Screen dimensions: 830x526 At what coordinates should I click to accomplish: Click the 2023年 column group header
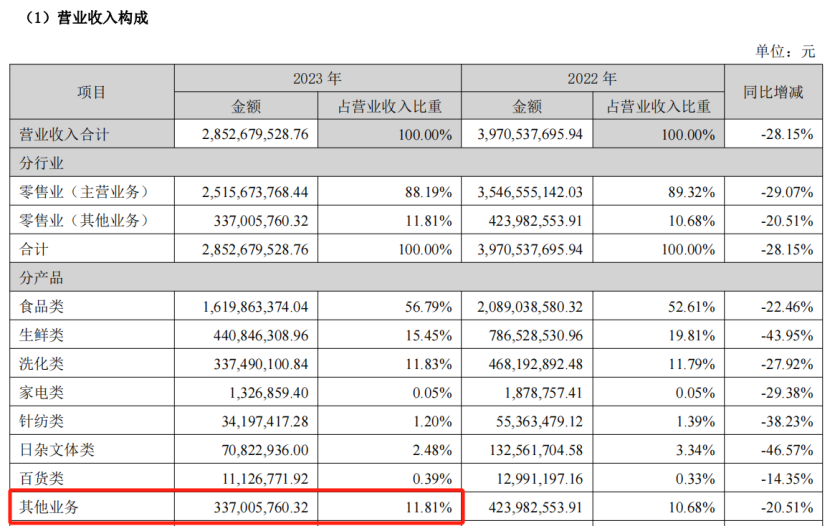[317, 78]
